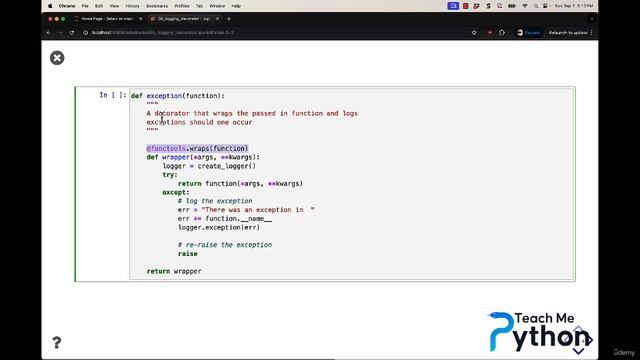The width and height of the screenshot is (640, 360).
Task: Click the 'except:' keyword line
Action: point(176,192)
